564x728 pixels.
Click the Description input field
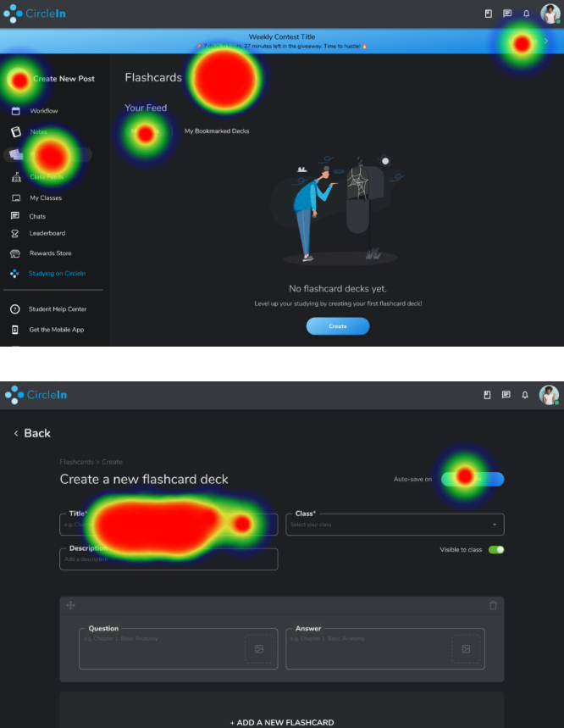point(169,559)
